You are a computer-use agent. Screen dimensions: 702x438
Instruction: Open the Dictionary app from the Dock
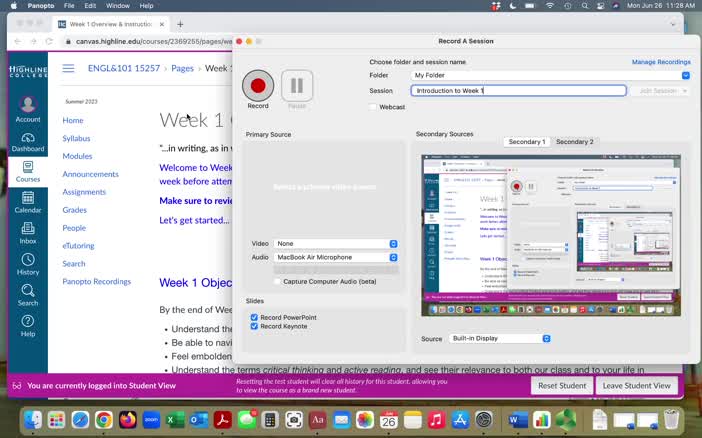[317, 420]
